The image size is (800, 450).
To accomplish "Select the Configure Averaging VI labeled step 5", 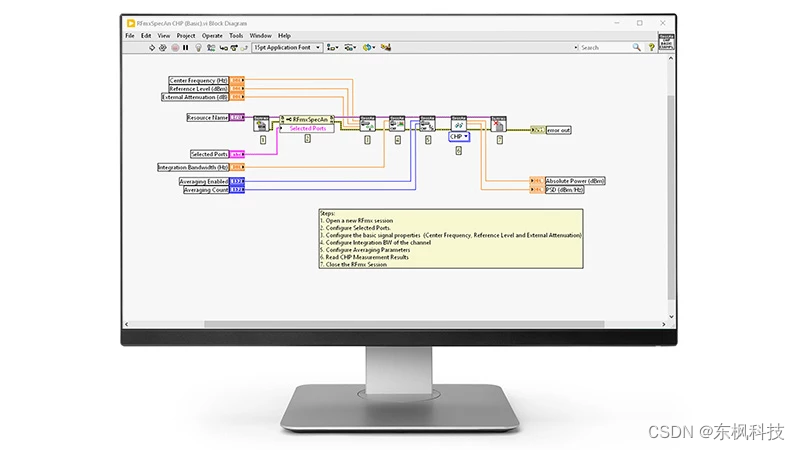I will (428, 124).
